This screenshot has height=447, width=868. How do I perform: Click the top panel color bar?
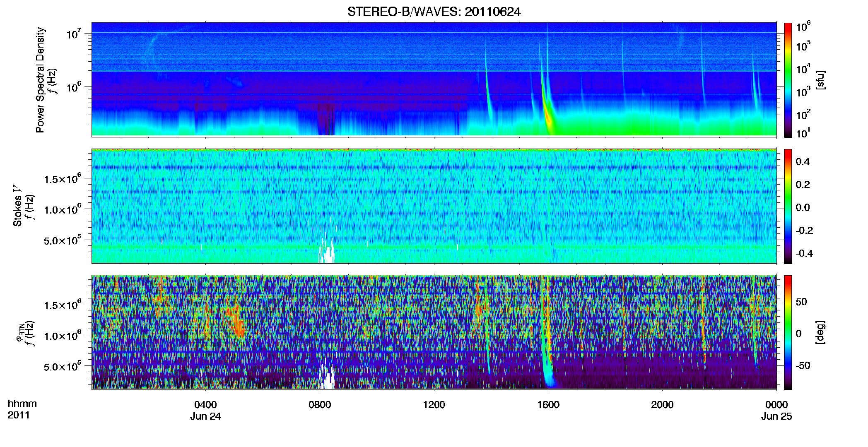(x=788, y=80)
